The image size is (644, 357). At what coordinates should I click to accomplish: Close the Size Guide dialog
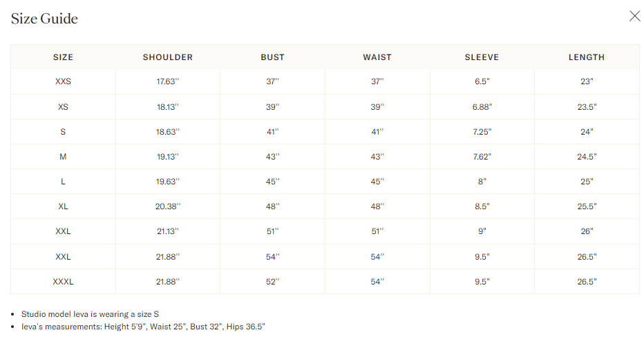(x=634, y=17)
